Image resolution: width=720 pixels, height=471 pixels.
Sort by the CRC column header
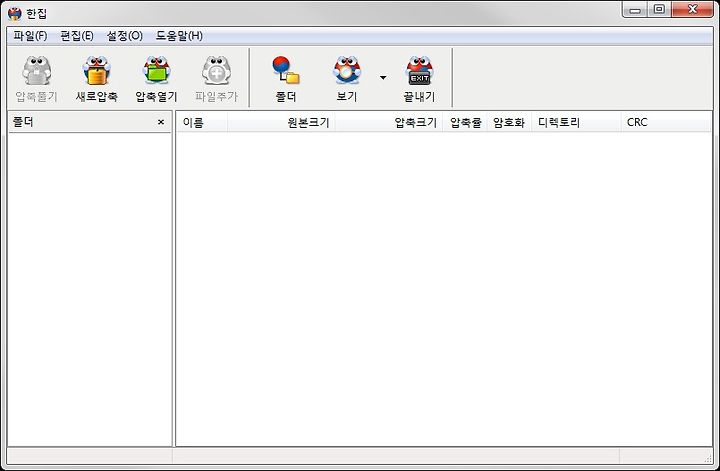point(666,123)
